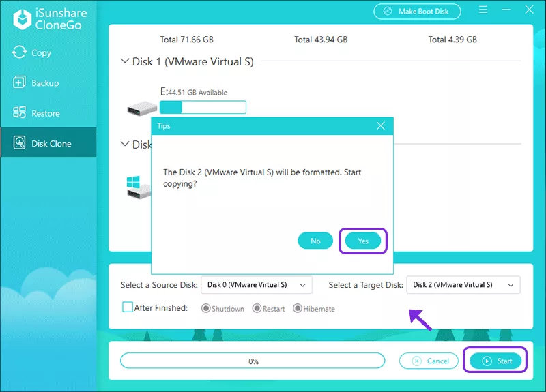Click the Disk Clone magnifier icon
546x392 pixels.
point(18,143)
